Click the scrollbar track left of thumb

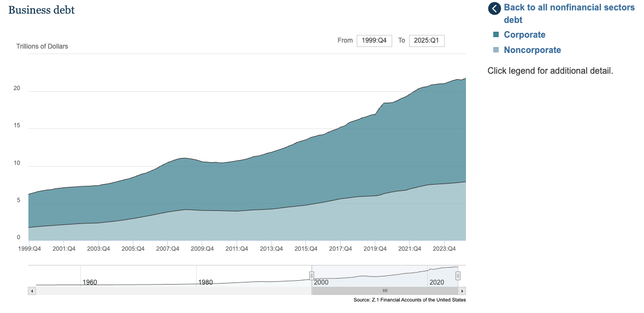164,291
